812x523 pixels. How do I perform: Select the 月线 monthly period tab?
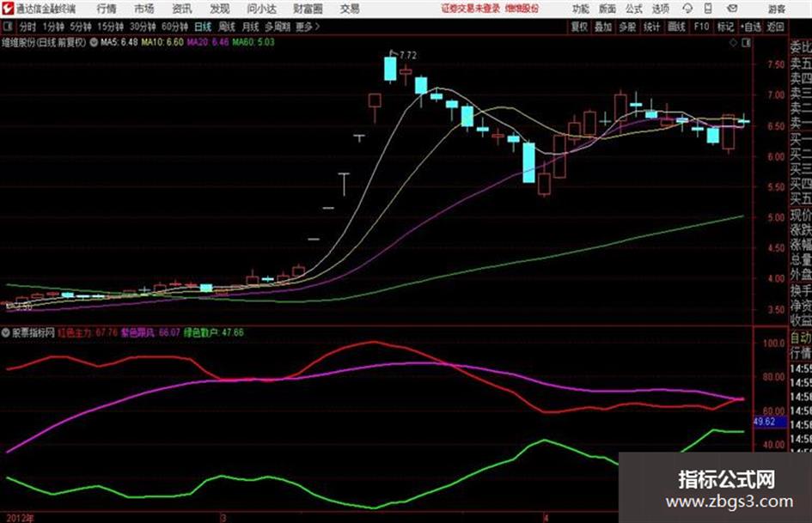251,27
